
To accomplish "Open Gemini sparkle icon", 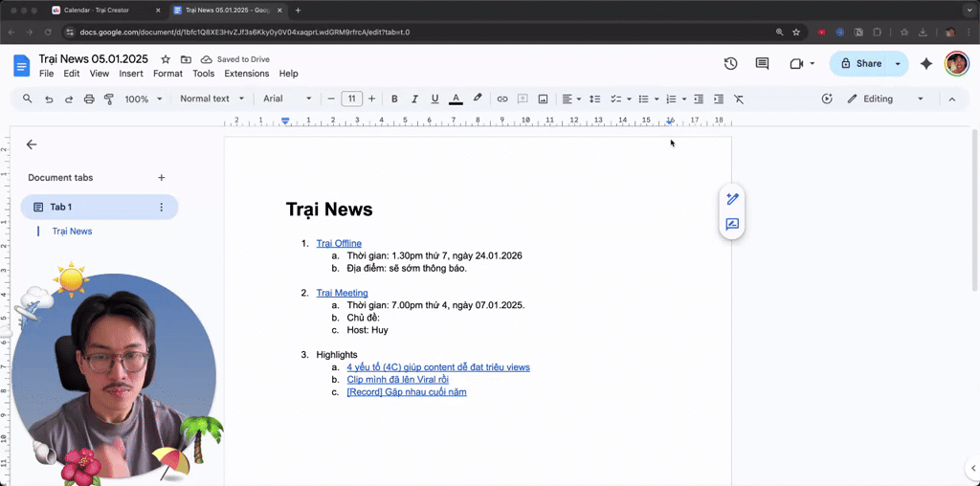I will coord(926,63).
